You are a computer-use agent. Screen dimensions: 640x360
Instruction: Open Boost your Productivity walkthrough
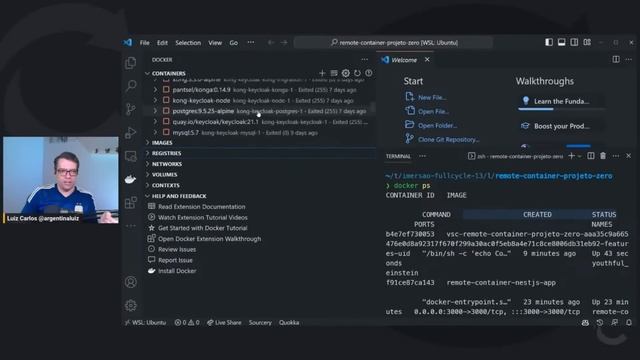tap(561, 126)
